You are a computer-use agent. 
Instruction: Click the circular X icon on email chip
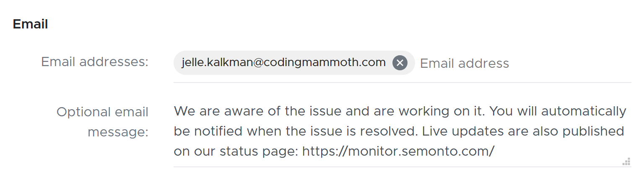click(x=400, y=63)
